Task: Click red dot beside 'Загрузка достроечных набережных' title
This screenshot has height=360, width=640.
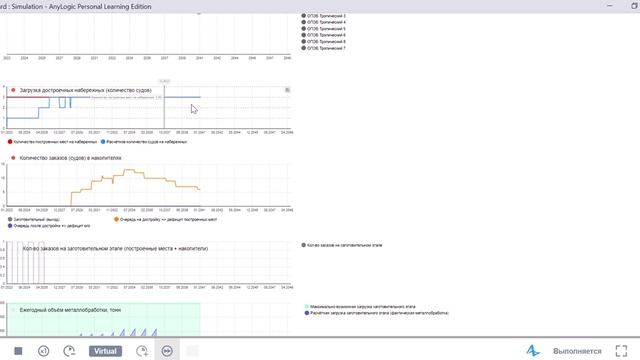Action: (13, 90)
